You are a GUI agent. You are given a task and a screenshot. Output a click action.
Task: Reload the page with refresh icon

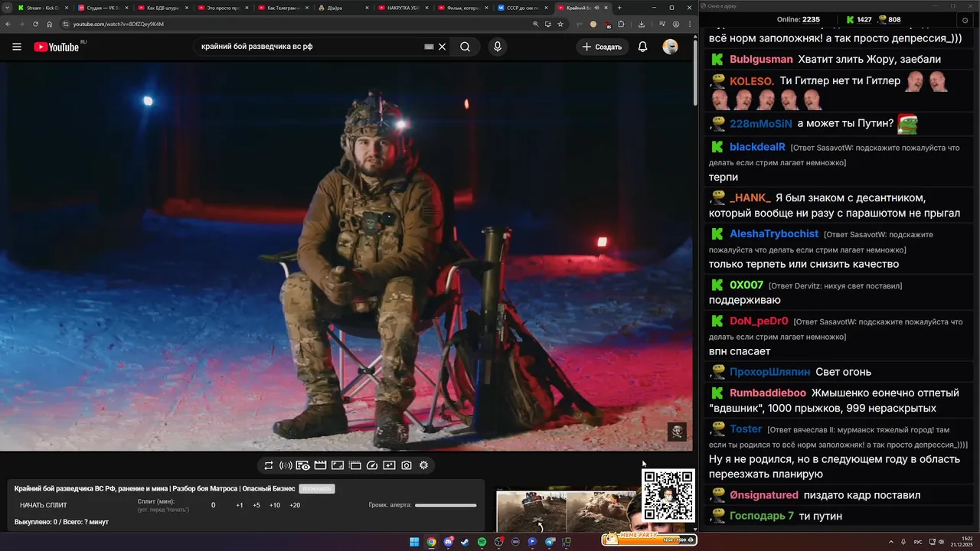(x=35, y=24)
